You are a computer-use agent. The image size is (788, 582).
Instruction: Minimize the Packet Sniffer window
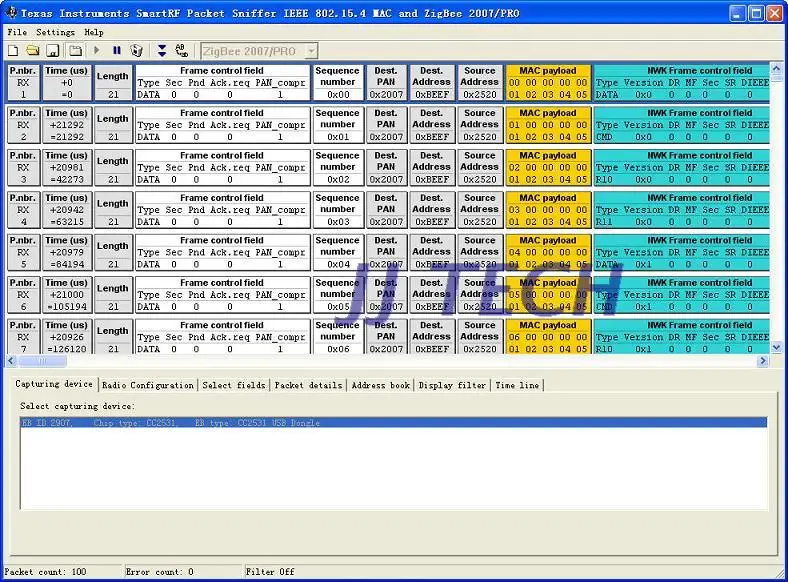click(x=737, y=13)
